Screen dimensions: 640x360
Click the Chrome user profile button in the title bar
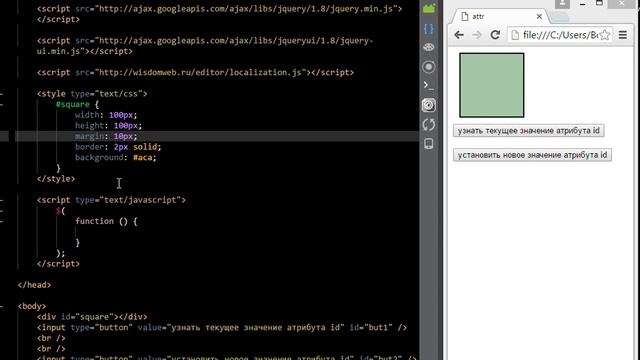[x=562, y=4]
